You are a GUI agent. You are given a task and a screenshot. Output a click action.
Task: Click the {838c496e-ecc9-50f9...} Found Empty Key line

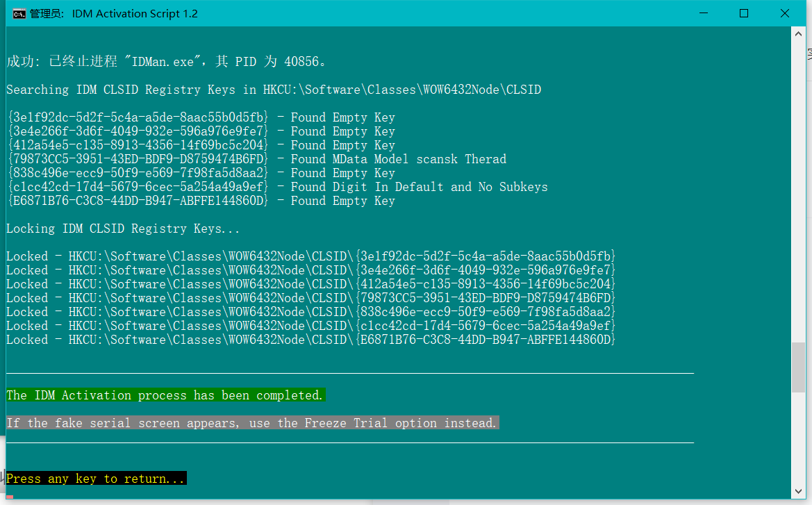201,173
